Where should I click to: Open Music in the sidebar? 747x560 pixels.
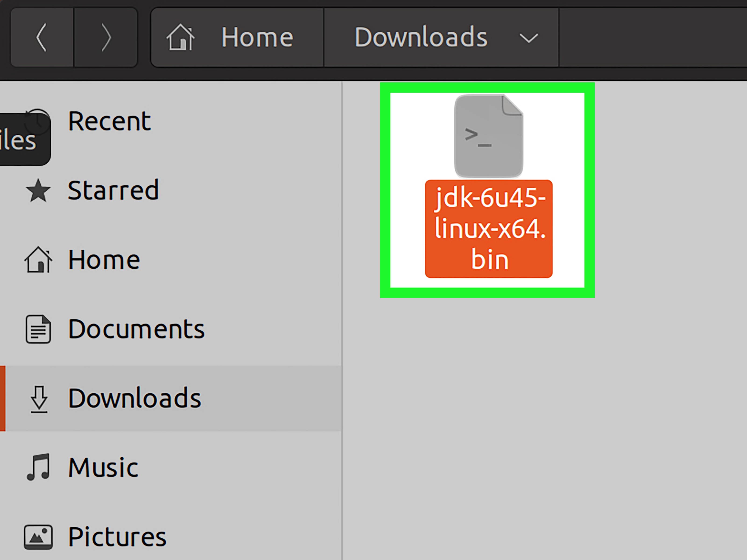click(x=171, y=468)
